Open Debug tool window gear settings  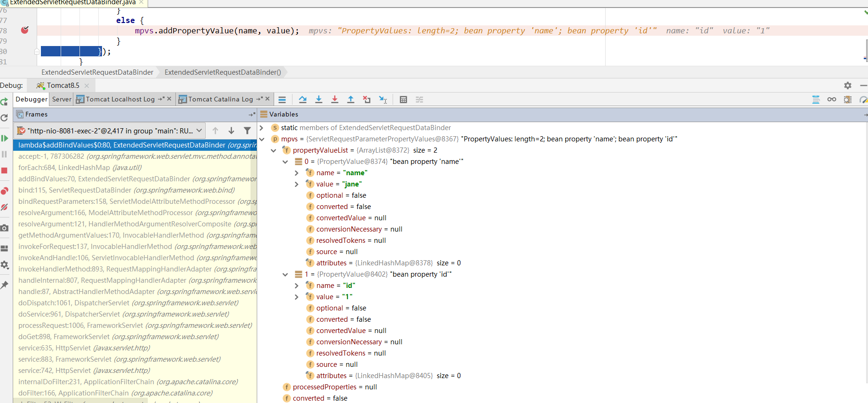click(848, 85)
